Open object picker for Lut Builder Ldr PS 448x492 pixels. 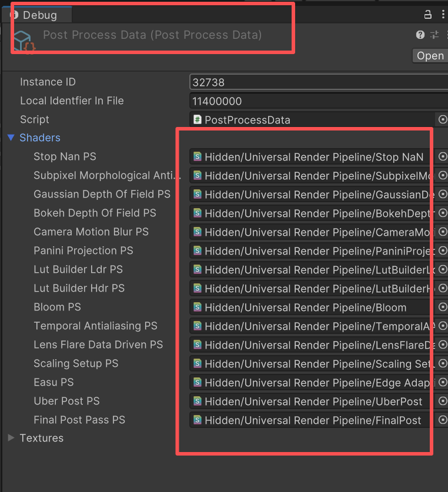pyautogui.click(x=442, y=269)
